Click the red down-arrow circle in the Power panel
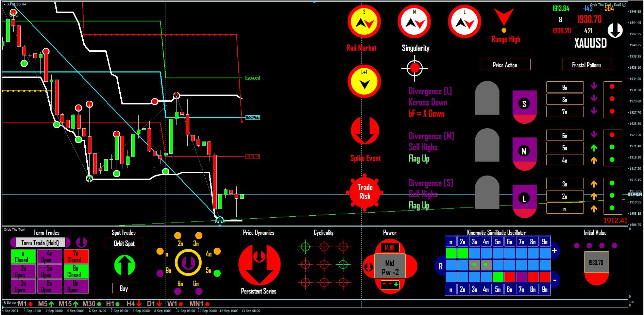Viewport: 644px width, 315px height. click(x=369, y=267)
